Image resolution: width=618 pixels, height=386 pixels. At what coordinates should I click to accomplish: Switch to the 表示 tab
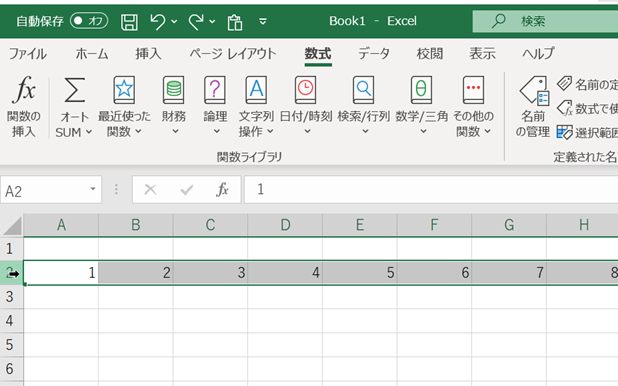[482, 54]
